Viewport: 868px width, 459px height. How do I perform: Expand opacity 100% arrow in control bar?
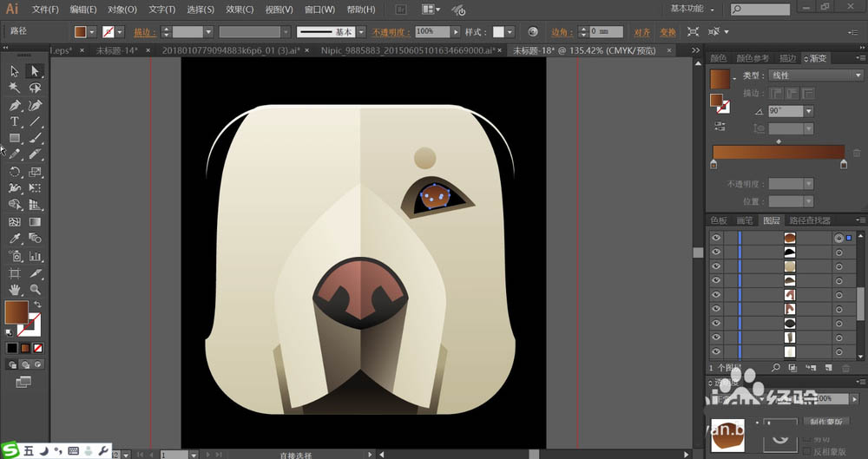456,32
